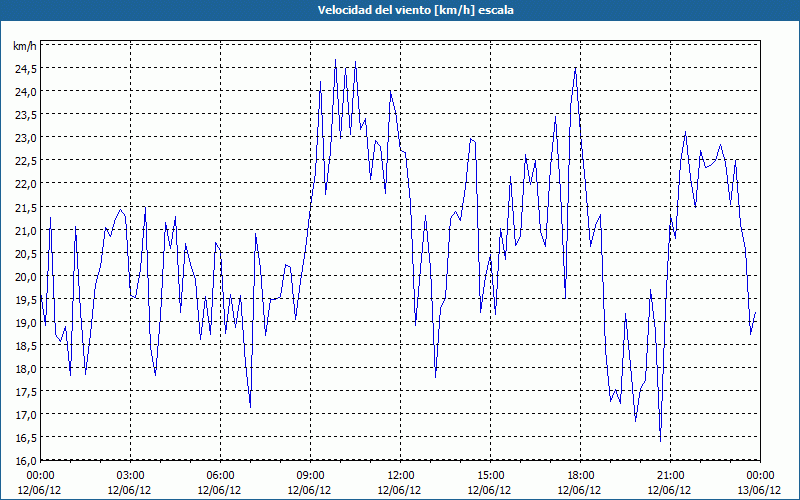Select the '16,5' y-axis value

point(25,438)
